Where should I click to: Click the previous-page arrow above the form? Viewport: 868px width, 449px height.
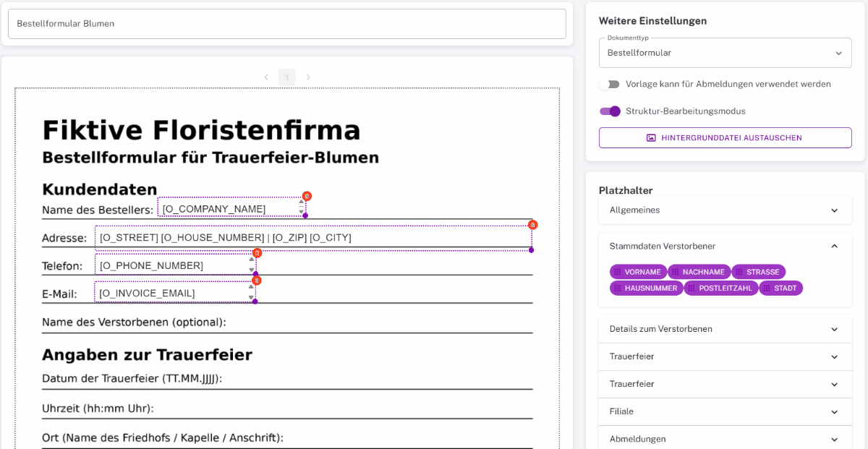[x=267, y=77]
